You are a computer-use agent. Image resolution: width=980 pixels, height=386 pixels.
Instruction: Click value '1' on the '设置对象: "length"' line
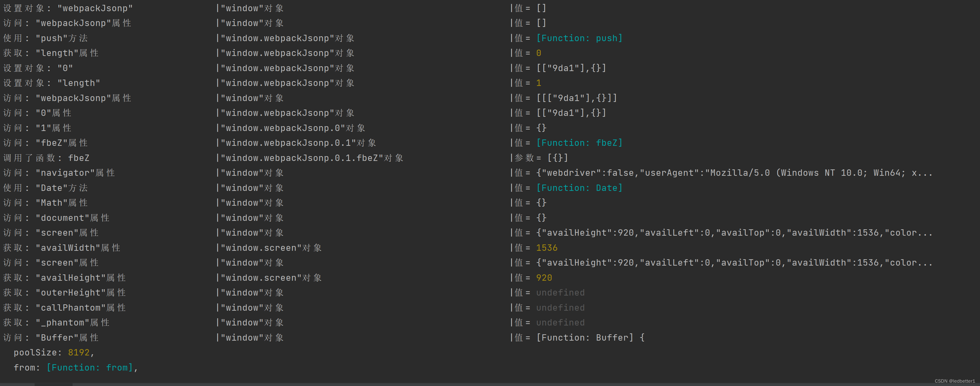(x=539, y=83)
